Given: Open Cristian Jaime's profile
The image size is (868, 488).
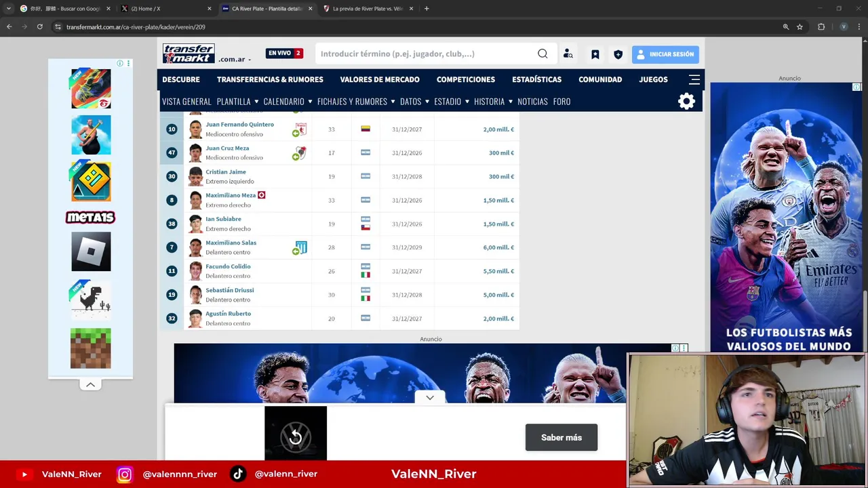Looking at the screenshot, I should coord(226,172).
